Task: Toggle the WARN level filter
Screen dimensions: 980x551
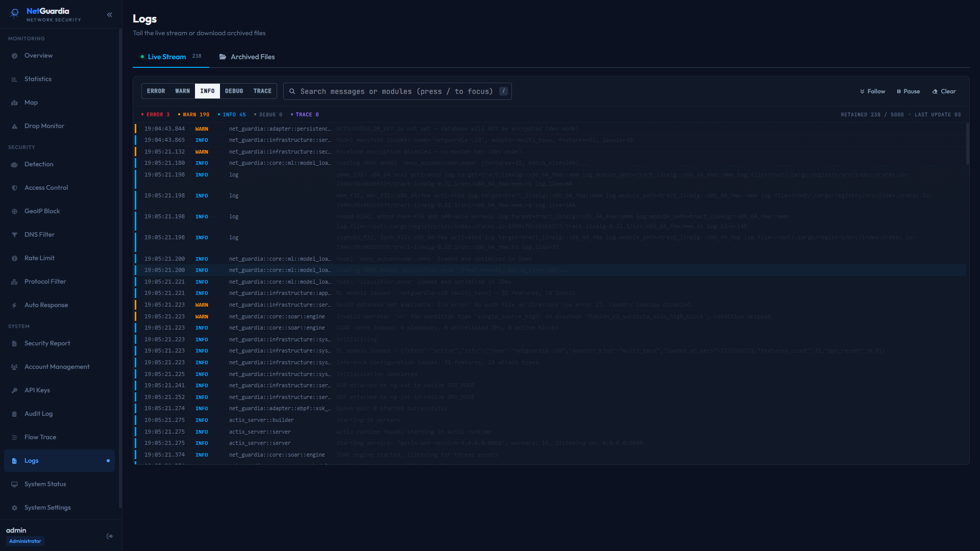Action: coord(182,91)
